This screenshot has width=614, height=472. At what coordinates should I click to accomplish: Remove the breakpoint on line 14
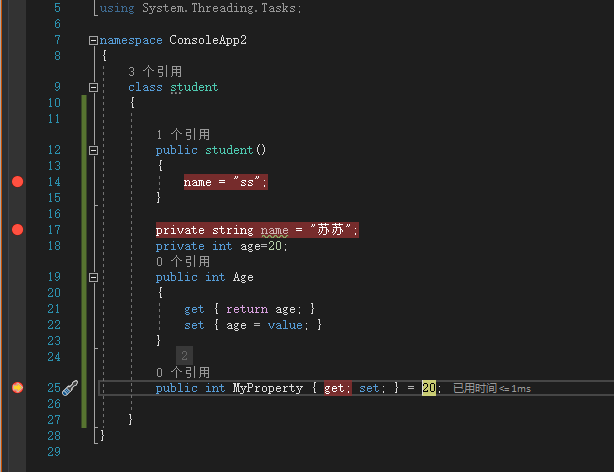(x=17, y=182)
